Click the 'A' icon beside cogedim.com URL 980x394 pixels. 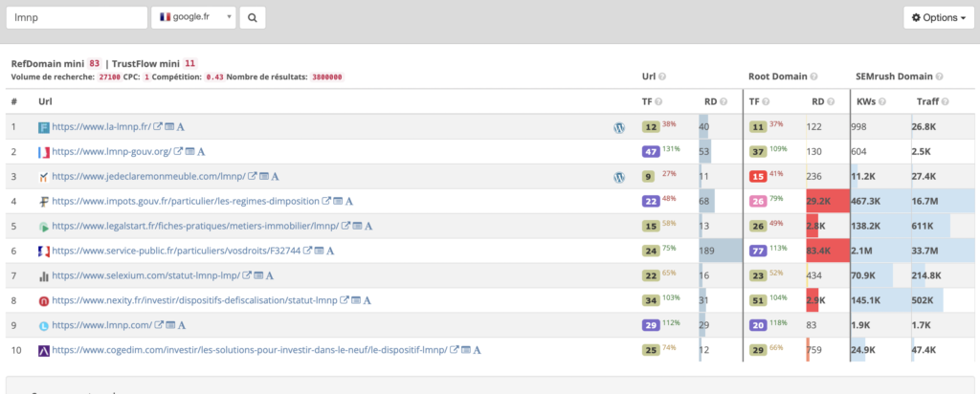[x=477, y=350]
